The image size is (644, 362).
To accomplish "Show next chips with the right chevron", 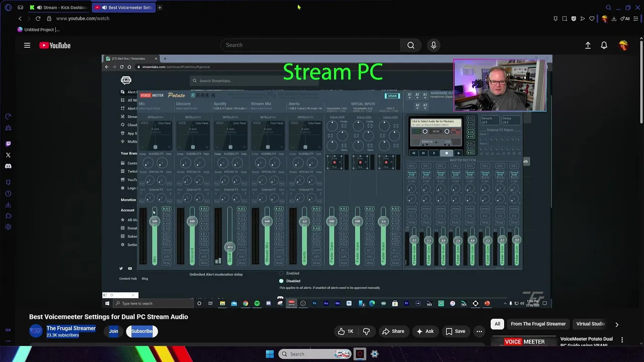I will pos(617,324).
